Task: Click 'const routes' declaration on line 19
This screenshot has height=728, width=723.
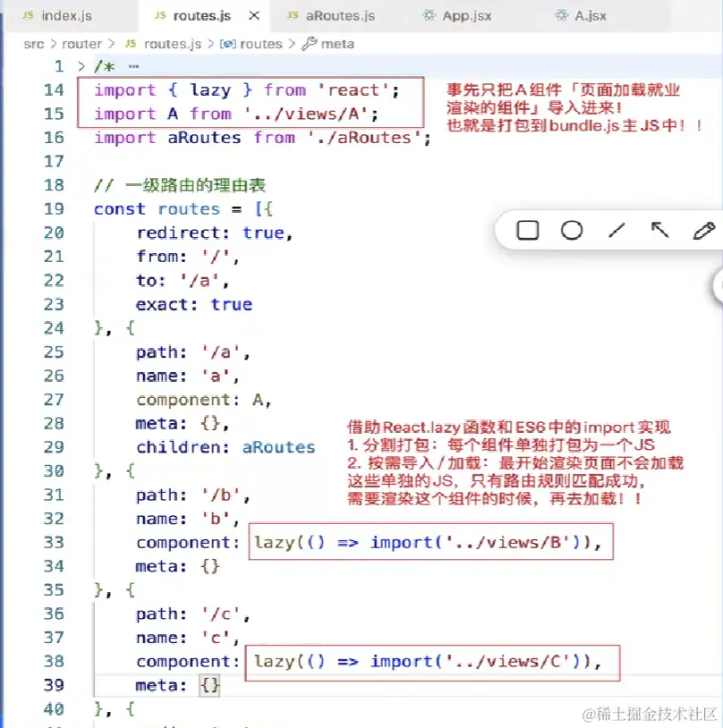Action: coord(157,209)
